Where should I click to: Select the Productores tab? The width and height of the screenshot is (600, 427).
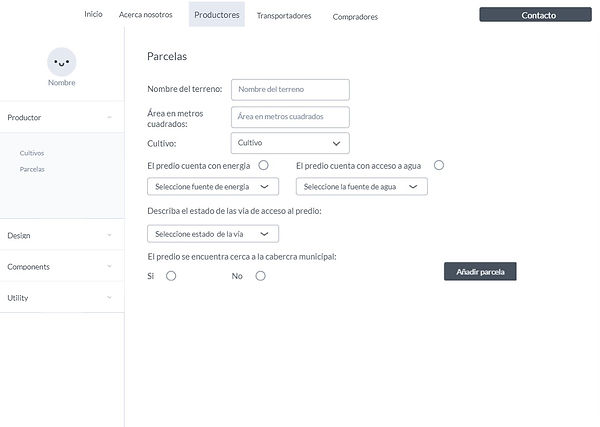[217, 15]
